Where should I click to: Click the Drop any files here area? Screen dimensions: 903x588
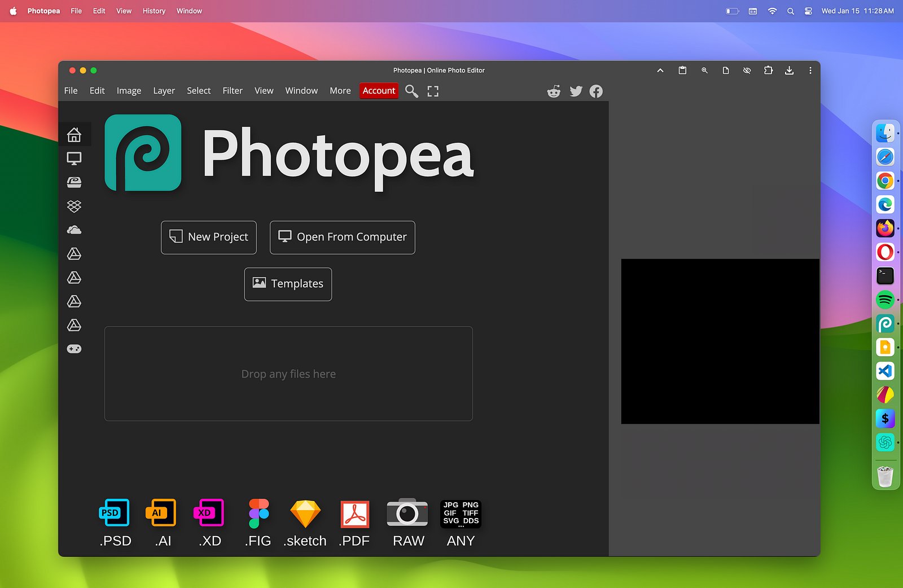pos(288,374)
